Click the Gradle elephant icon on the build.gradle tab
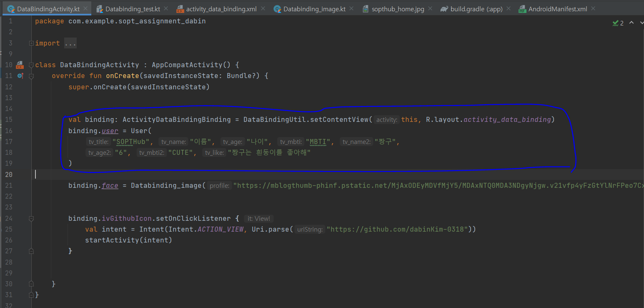644x308 pixels. (x=444, y=9)
